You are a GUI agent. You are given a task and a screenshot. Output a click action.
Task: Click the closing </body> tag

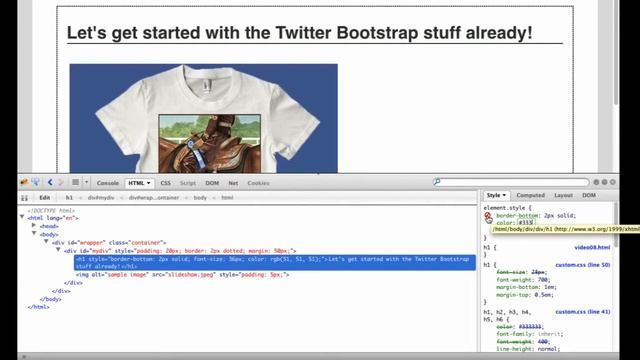pos(51,299)
